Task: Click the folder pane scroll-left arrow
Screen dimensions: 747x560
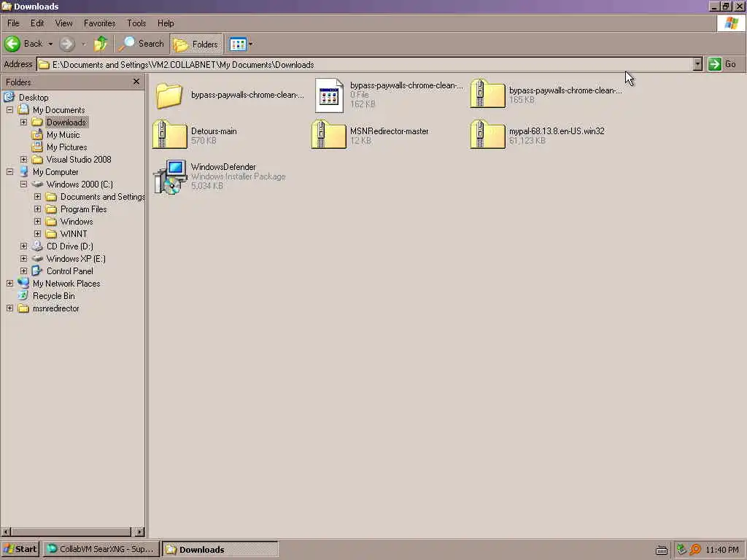Action: click(x=6, y=532)
